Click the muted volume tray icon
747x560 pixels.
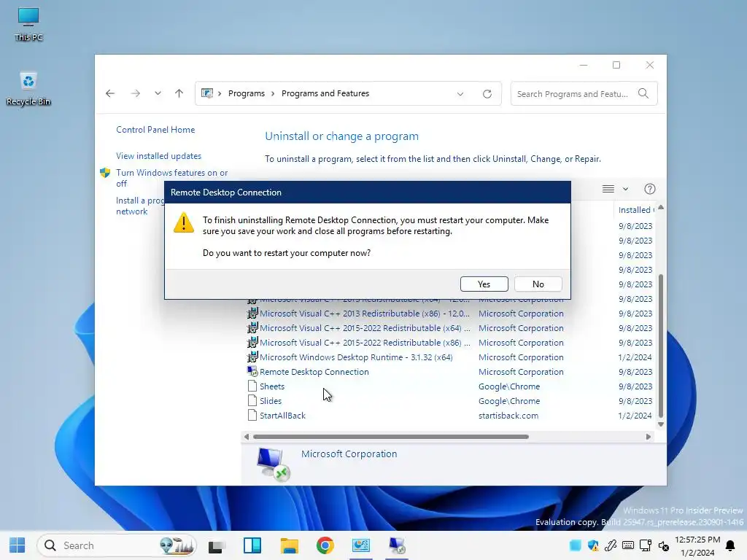click(x=664, y=545)
